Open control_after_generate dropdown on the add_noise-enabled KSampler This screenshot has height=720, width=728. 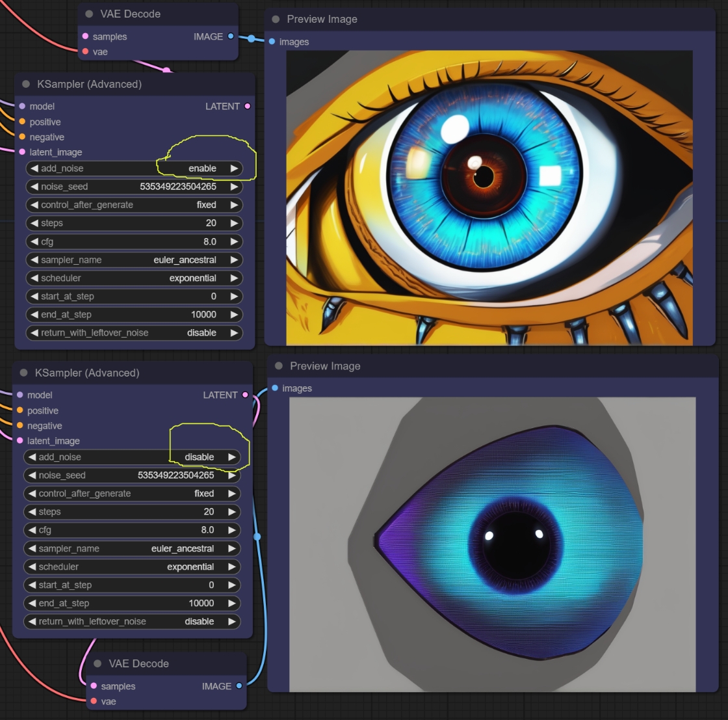point(135,205)
